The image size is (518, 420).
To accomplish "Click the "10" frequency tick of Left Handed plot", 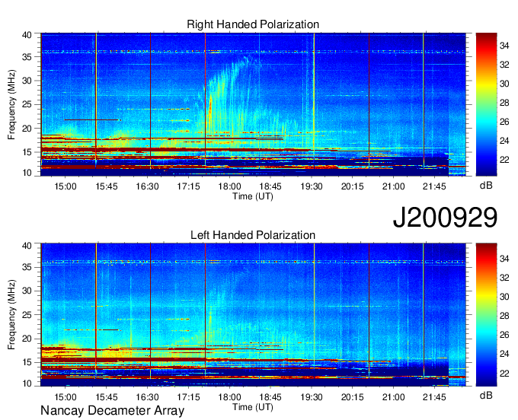I will click(x=27, y=383).
